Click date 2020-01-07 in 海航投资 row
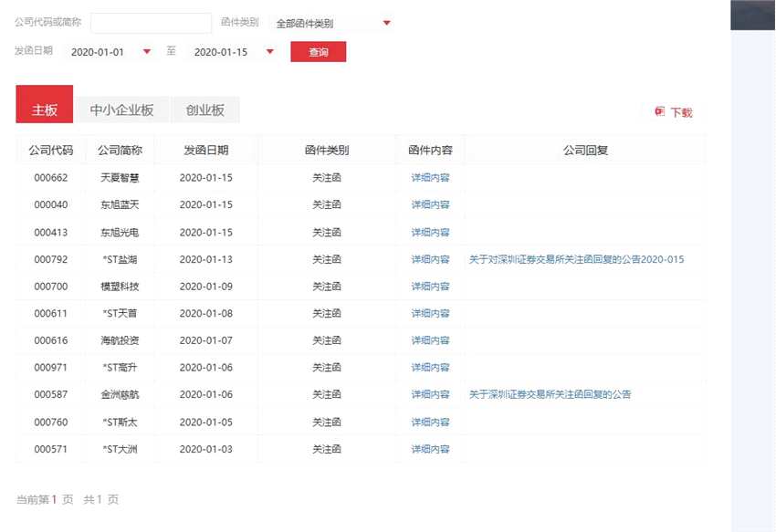 pyautogui.click(x=206, y=340)
